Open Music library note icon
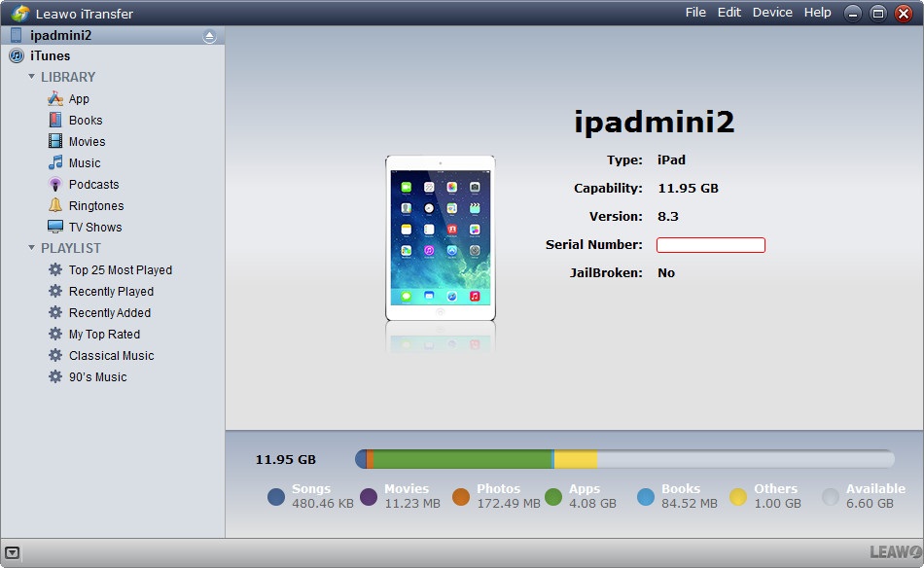Screen dimensions: 924x568 (x=55, y=163)
